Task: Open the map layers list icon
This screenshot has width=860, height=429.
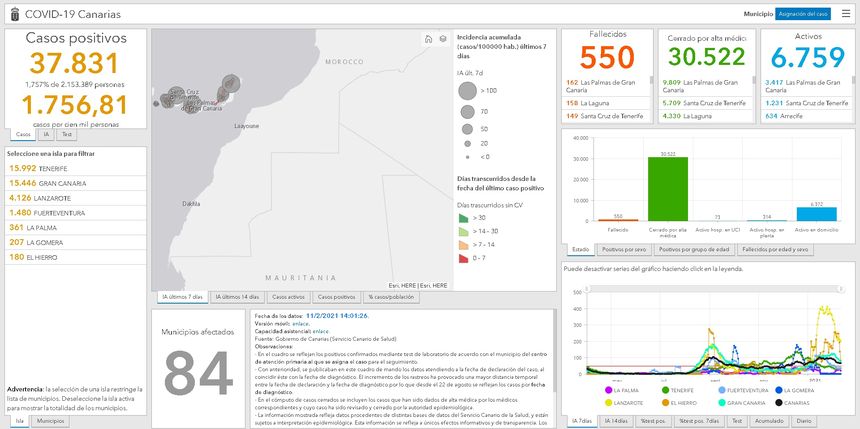Action: [x=442, y=39]
